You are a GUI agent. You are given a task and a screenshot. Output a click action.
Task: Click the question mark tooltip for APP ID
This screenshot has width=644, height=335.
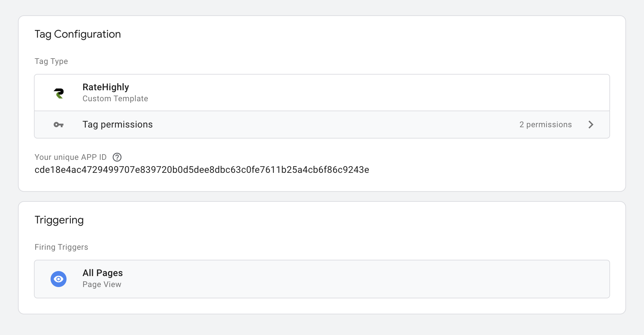[117, 157]
